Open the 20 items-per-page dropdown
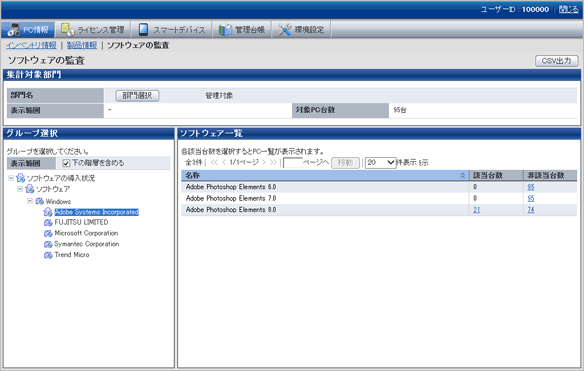This screenshot has height=371, width=584. tap(380, 163)
